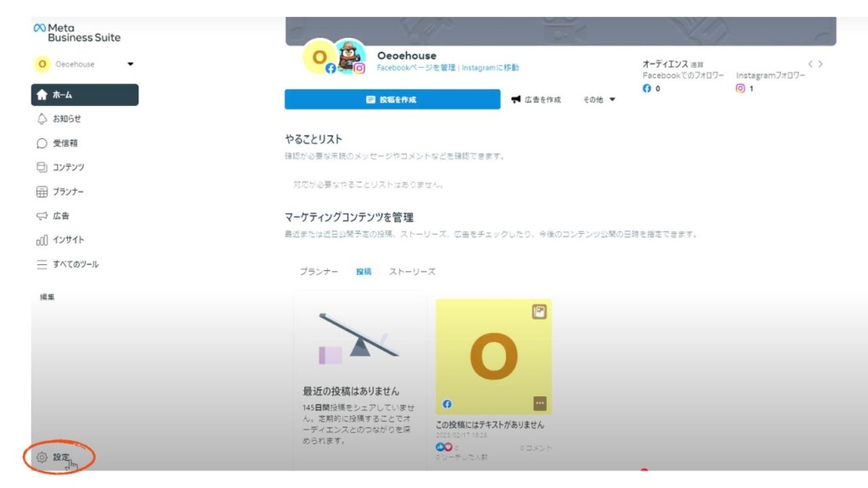Screen dimensions: 868x488
Task: Go to next audience metric with right chevron
Action: pos(821,64)
